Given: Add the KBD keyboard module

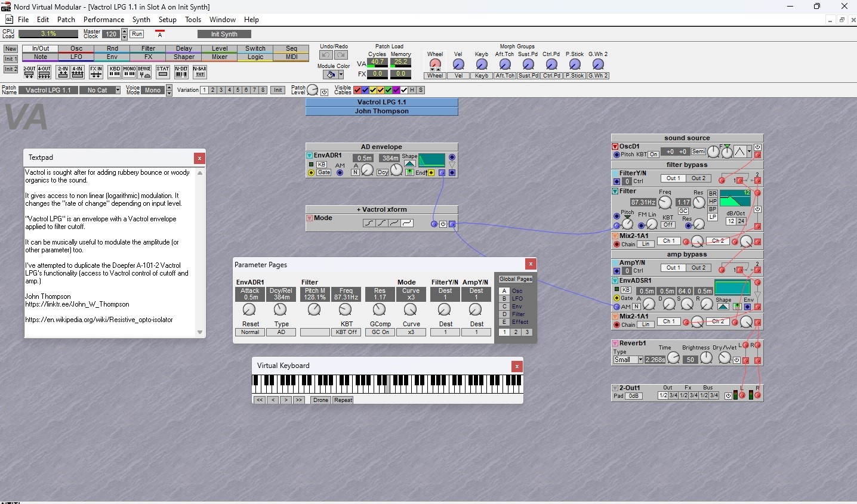Looking at the screenshot, I should pyautogui.click(x=115, y=72).
